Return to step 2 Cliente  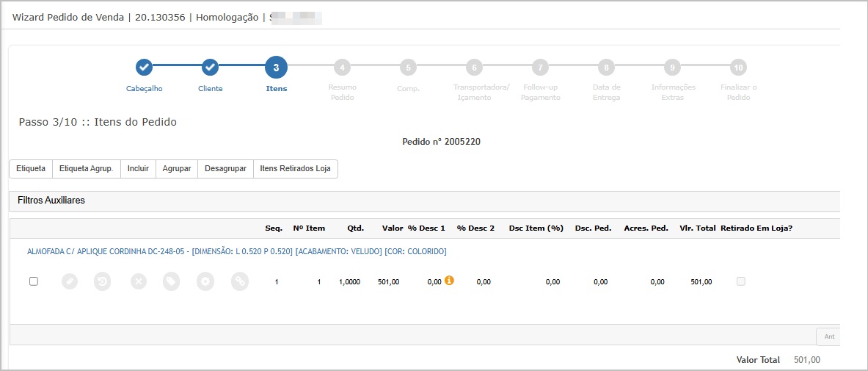tap(210, 68)
